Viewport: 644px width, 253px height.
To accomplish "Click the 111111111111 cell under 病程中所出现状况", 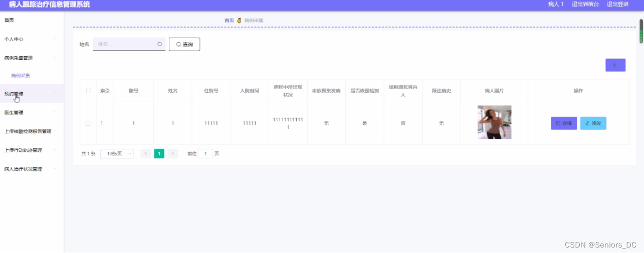I will pos(288,123).
